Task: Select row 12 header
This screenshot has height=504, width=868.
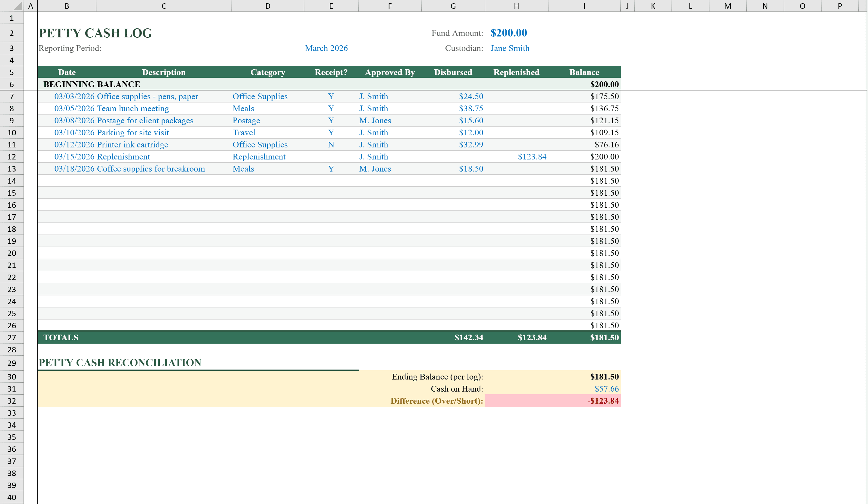Action: pos(12,157)
